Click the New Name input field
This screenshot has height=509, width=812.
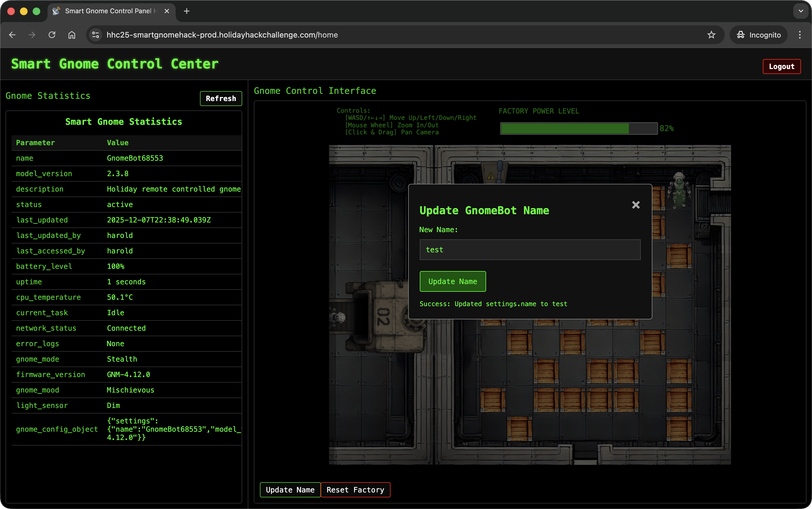click(x=530, y=250)
